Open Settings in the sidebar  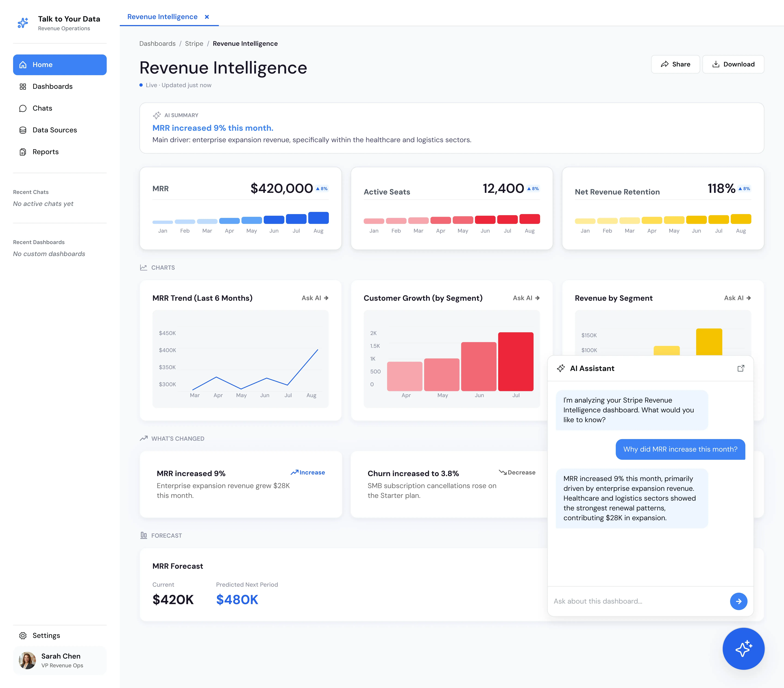(60, 636)
